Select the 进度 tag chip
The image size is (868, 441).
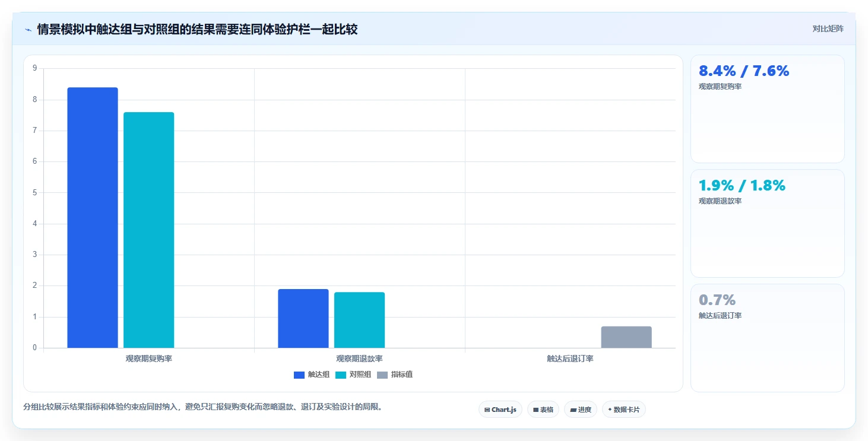(581, 410)
